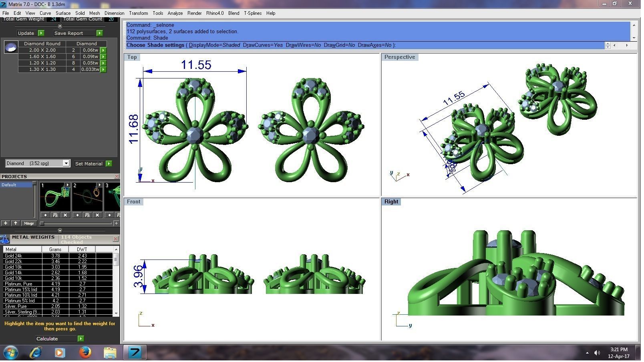This screenshot has width=644, height=362.
Task: Open the File menu
Action: pos(6,13)
